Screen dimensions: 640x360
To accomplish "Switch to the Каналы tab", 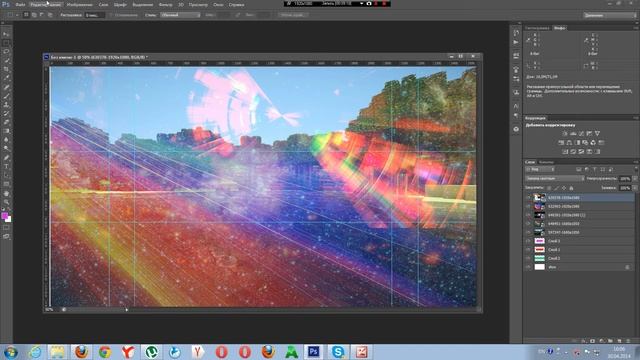I will (x=546, y=162).
